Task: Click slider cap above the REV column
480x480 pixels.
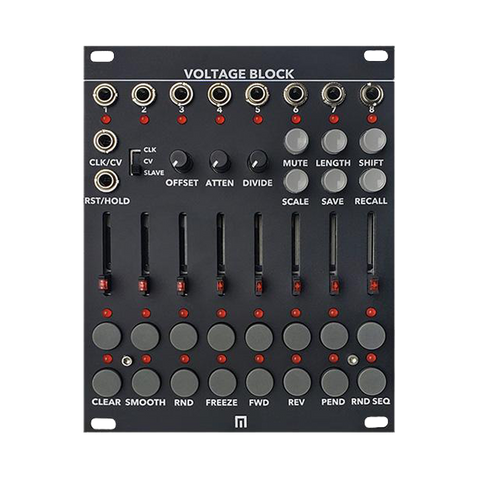Action: [x=297, y=286]
